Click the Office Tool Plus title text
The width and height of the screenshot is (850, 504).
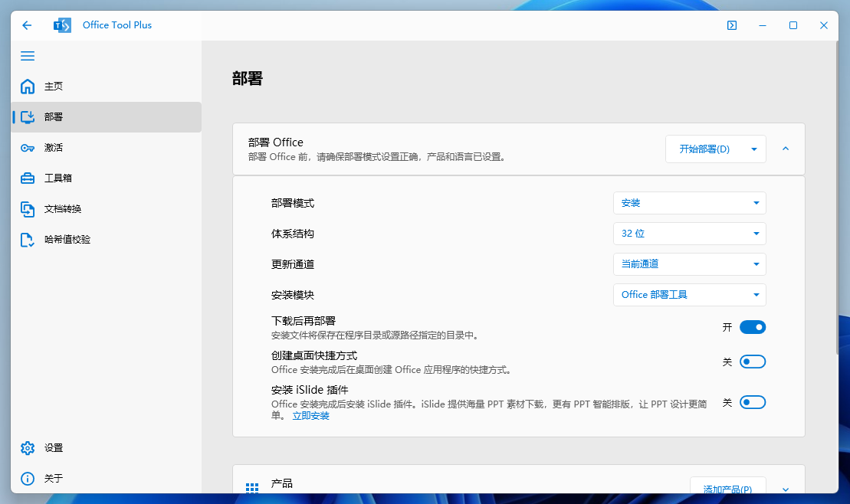tap(117, 25)
